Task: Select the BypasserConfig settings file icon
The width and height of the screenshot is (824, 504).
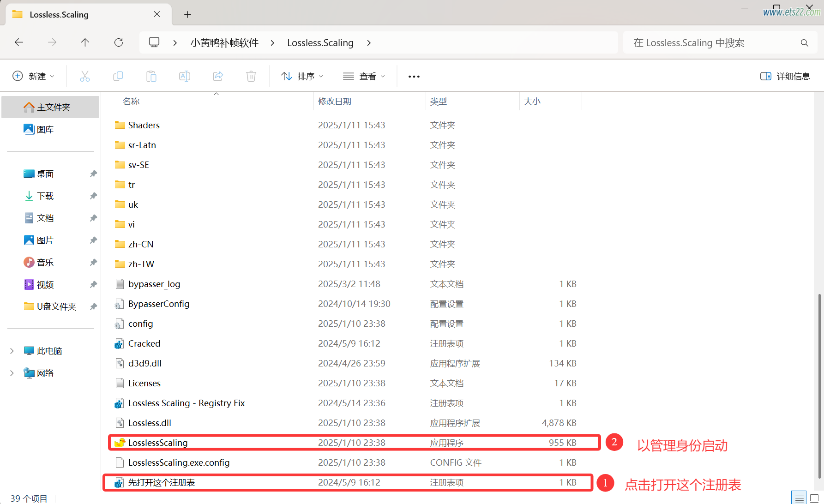Action: point(119,304)
